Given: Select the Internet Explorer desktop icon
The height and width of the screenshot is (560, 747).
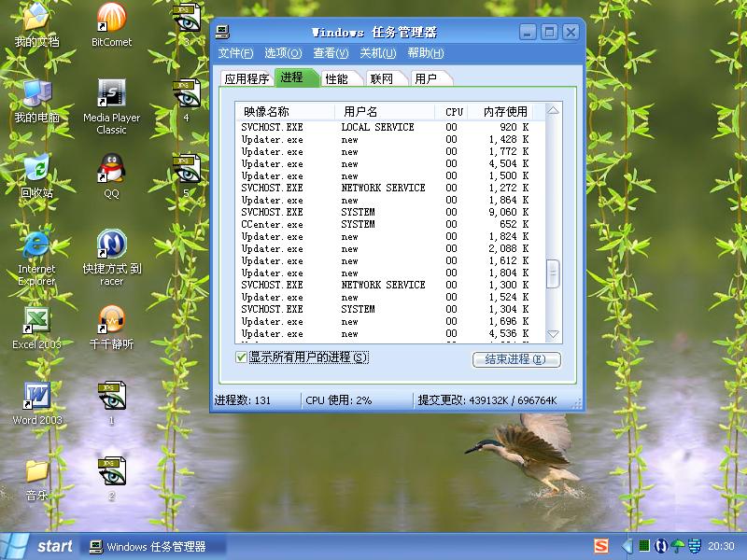Looking at the screenshot, I should [x=36, y=258].
